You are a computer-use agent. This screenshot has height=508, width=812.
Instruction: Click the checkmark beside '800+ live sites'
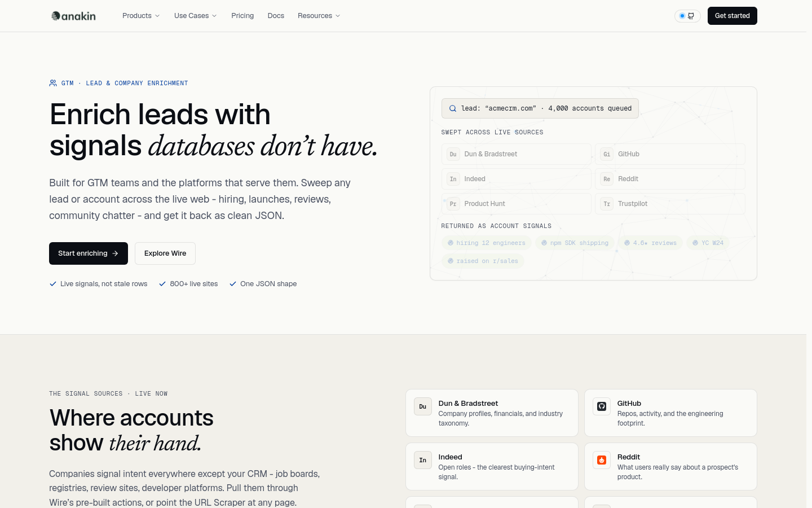tap(162, 284)
